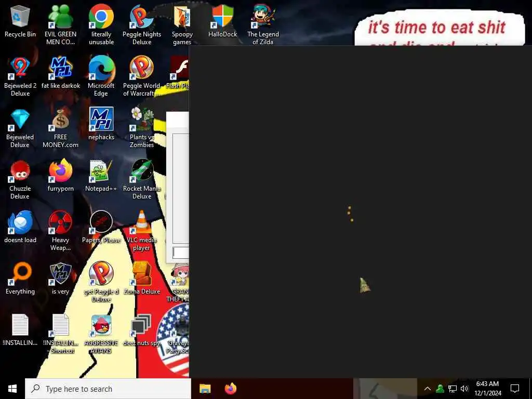Open the volume speaker tray icon
The height and width of the screenshot is (399, 532).
click(464, 389)
